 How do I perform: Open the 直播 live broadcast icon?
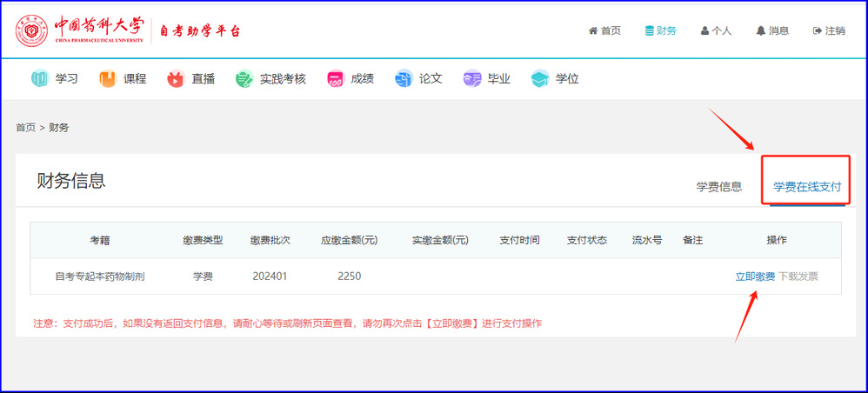(x=176, y=79)
